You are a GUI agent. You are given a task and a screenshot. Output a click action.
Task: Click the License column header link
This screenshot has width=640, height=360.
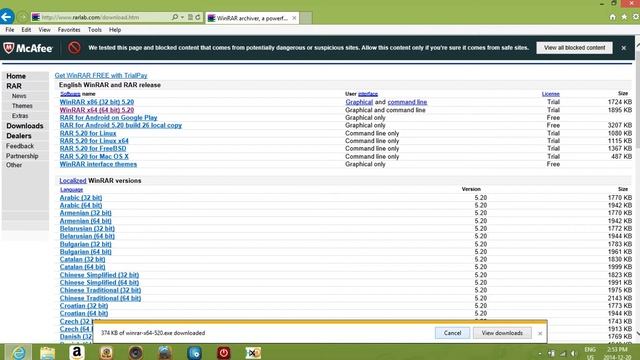[551, 94]
